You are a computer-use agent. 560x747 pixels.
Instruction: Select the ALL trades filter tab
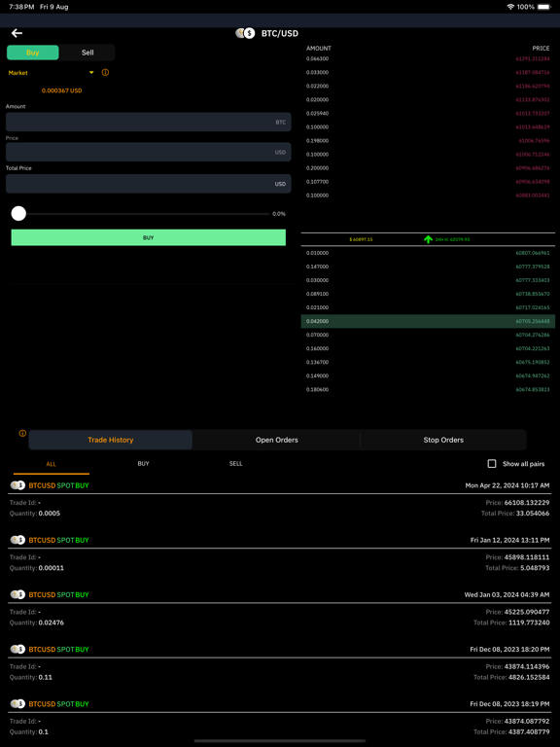51,464
